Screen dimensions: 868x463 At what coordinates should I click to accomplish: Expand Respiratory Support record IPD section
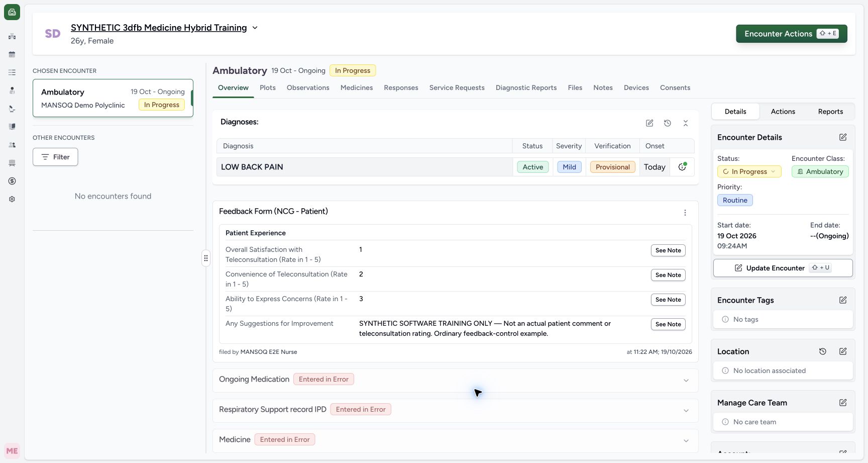tap(686, 411)
